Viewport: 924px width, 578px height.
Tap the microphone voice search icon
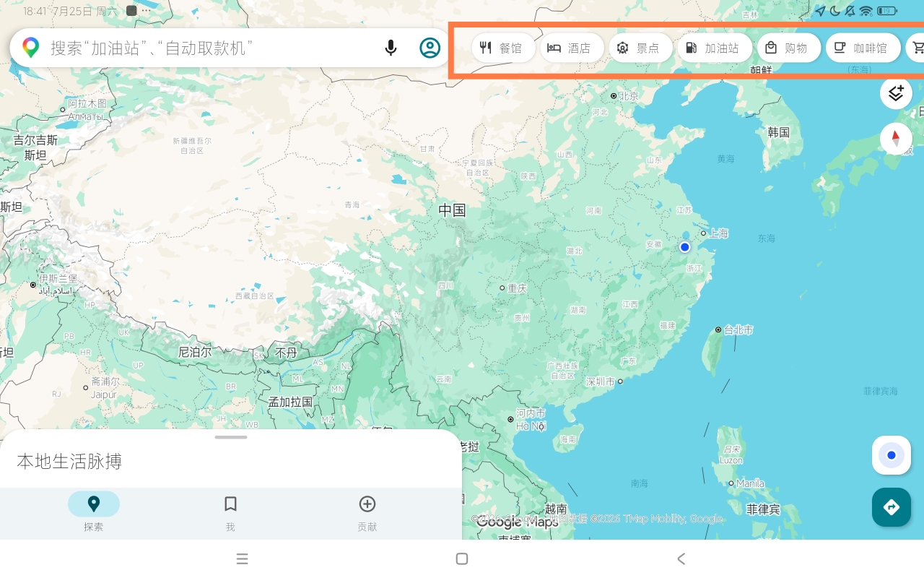[x=391, y=48]
